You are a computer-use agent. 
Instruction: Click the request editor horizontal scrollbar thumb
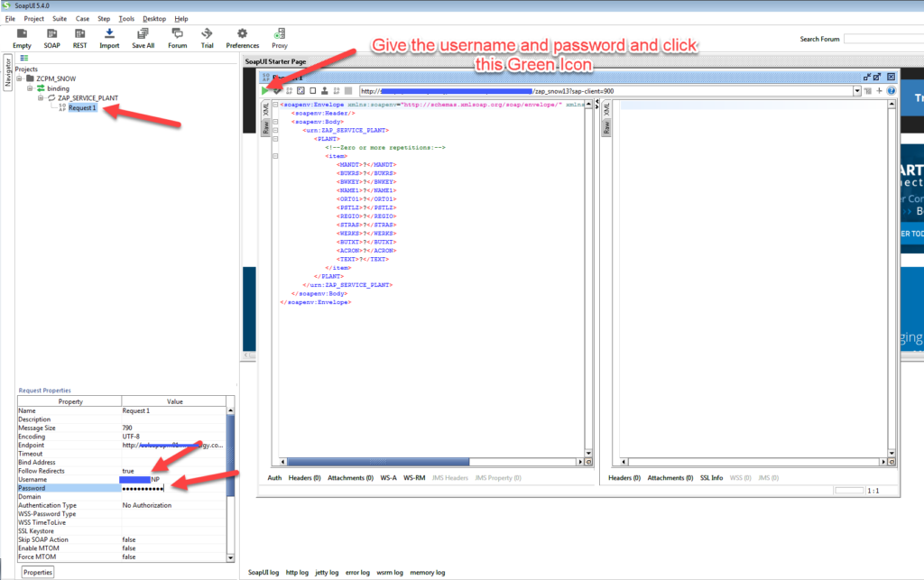(378, 462)
